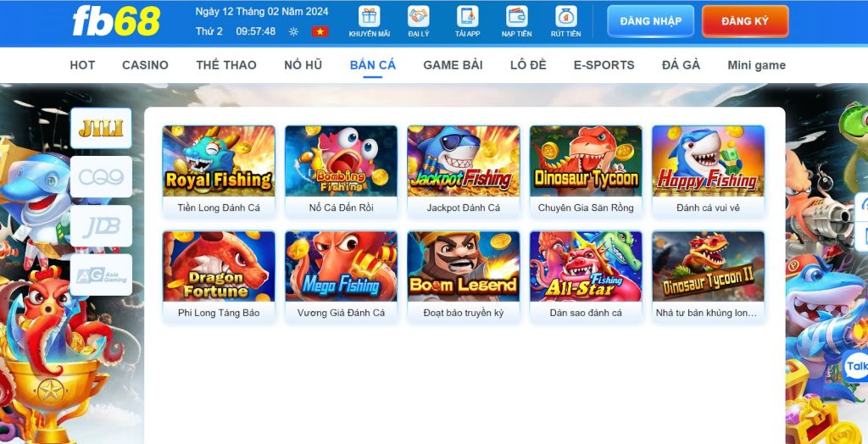
Task: Toggle the sun brightness theme icon
Action: (x=294, y=31)
